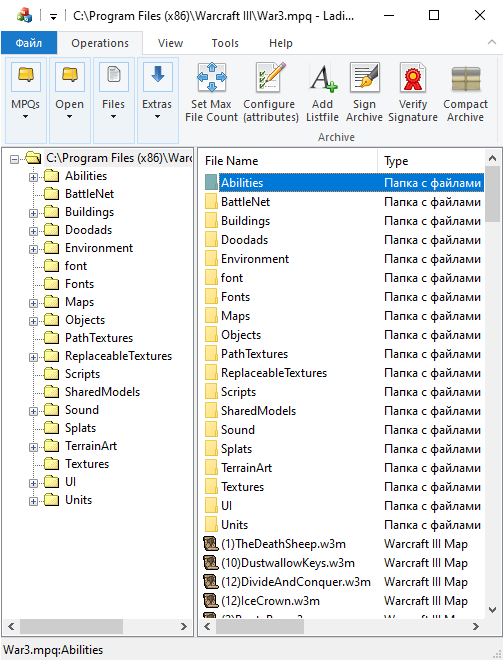Select lowercase font folder in tree
504x661 pixels.
76,266
